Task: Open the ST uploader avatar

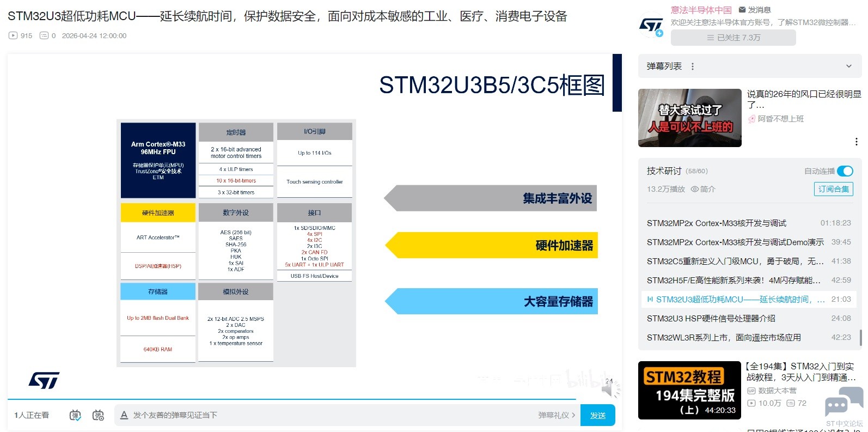Action: click(x=651, y=25)
